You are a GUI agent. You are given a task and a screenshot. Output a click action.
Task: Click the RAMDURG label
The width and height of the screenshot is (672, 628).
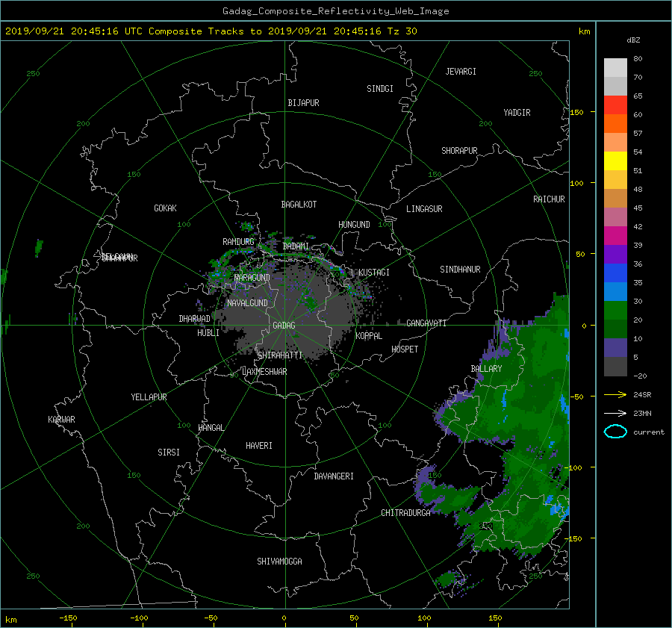click(x=238, y=242)
